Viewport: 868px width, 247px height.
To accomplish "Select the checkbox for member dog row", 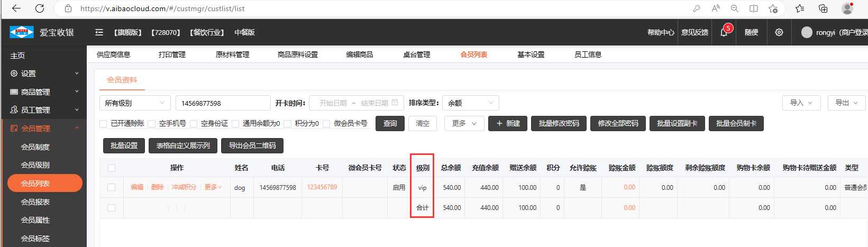I will [111, 187].
